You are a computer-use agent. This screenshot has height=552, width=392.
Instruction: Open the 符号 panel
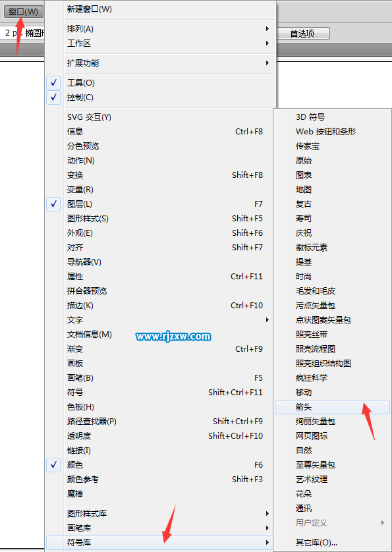160,392
